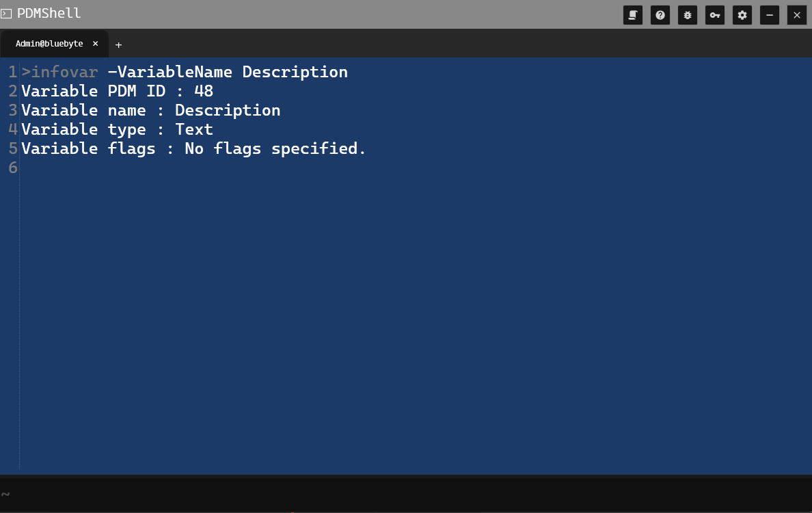Click the PDMShell title text
812x513 pixels.
click(49, 13)
